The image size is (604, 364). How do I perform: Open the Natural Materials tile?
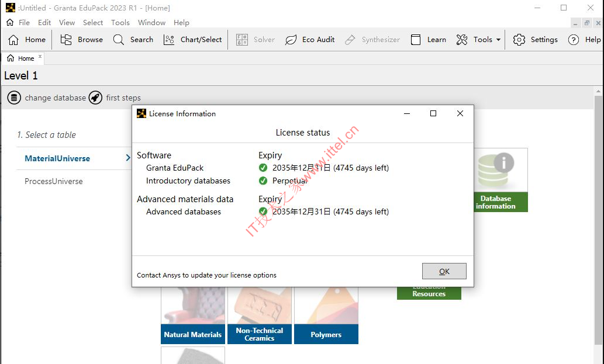pyautogui.click(x=193, y=316)
